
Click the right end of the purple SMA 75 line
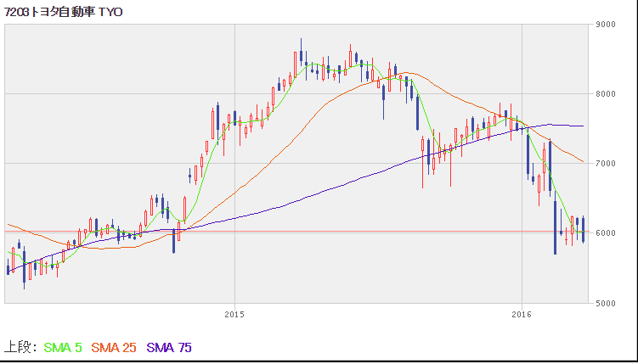(582, 126)
